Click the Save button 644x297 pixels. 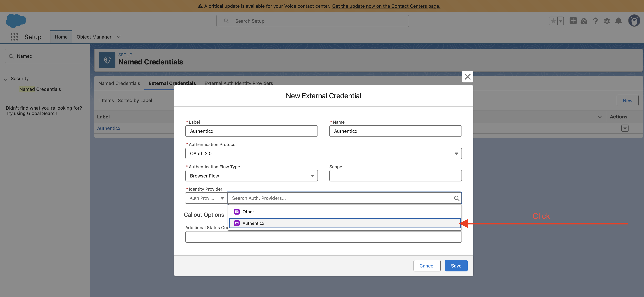pos(456,266)
